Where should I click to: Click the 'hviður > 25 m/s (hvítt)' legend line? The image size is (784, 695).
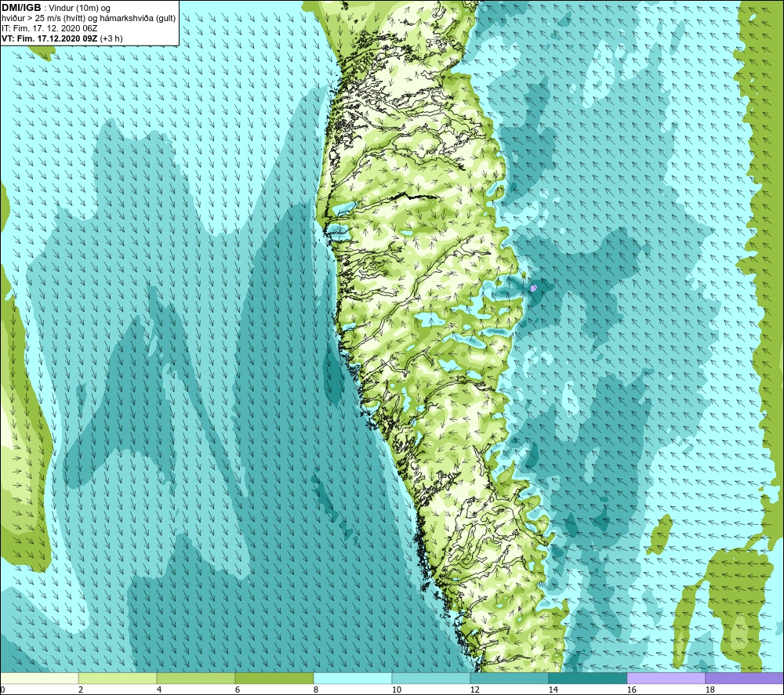point(89,19)
